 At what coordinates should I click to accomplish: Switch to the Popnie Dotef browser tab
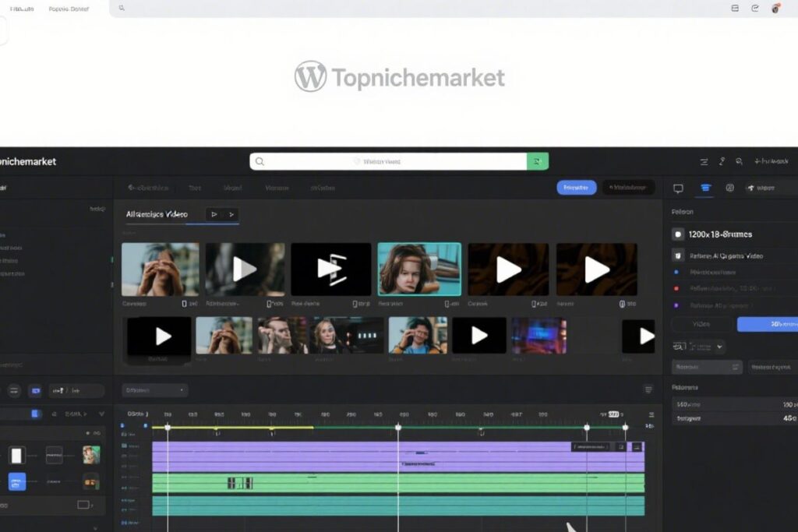(x=69, y=9)
